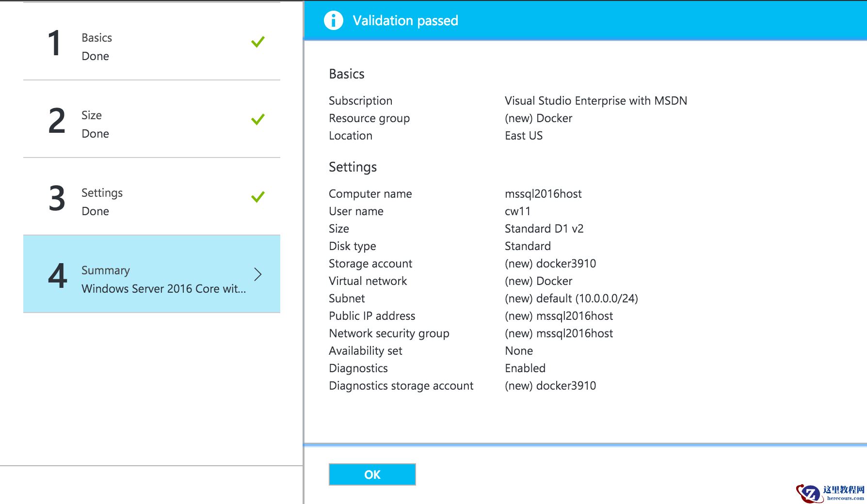The width and height of the screenshot is (867, 504).
Task: Click the green checkmark beside Basics
Action: [x=258, y=42]
